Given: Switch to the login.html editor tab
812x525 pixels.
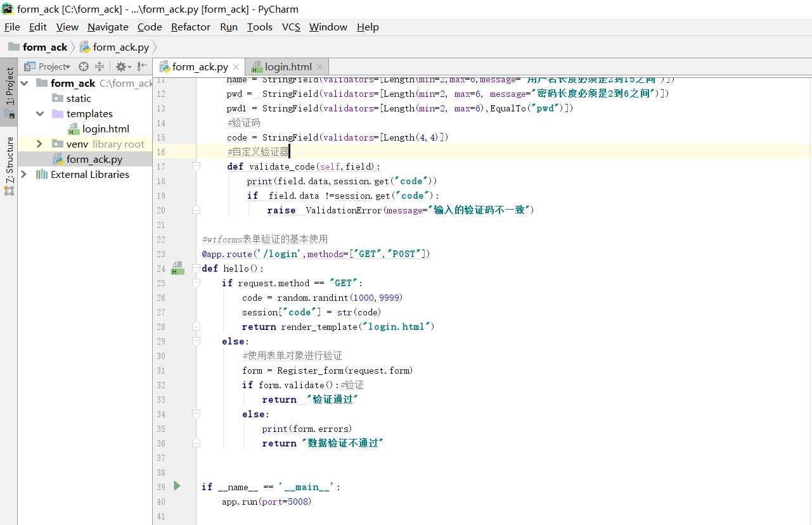Looking at the screenshot, I should [x=288, y=66].
